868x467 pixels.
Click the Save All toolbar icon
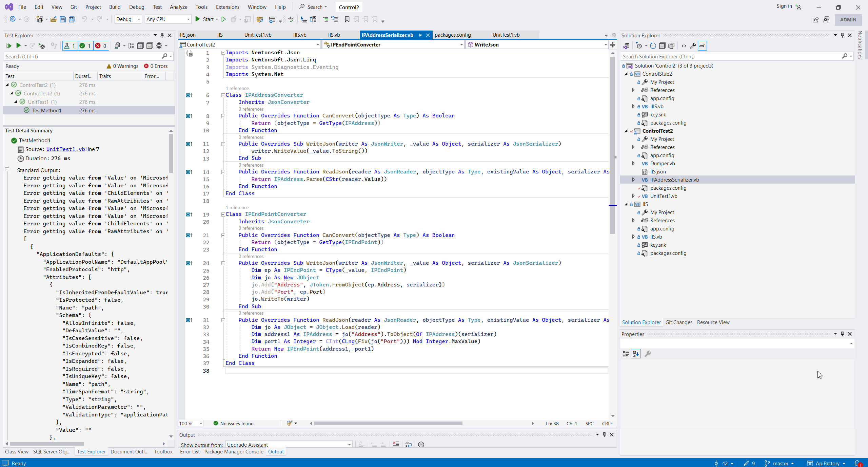[x=72, y=19]
